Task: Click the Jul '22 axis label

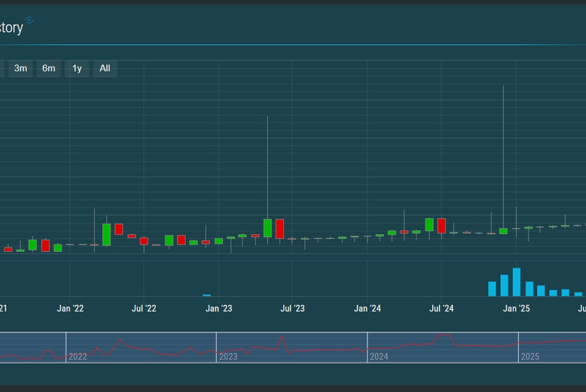Action: click(144, 308)
